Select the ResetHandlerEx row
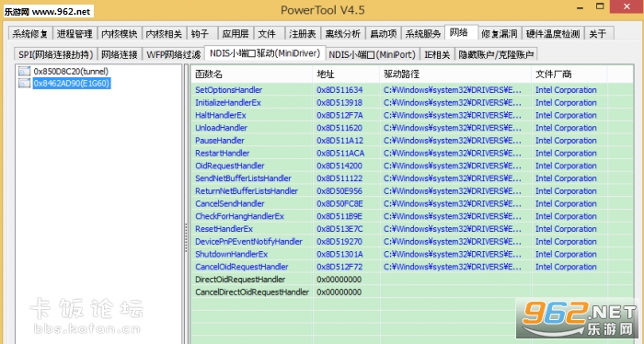Image resolution: width=644 pixels, height=344 pixels. coord(412,229)
